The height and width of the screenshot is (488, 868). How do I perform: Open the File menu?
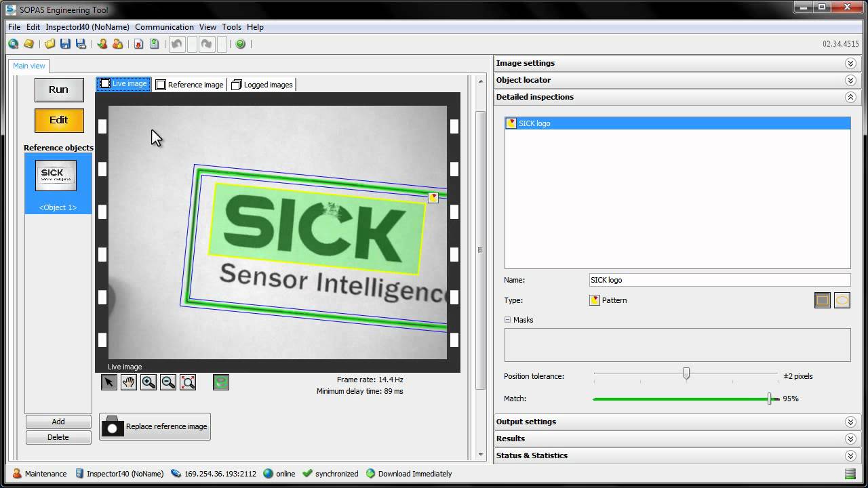click(x=14, y=27)
